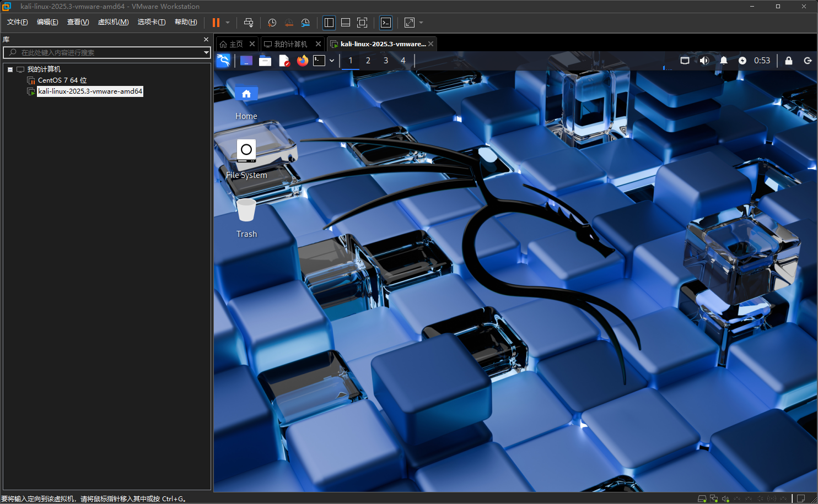
Task: Click the show desktop icon in Kali panel
Action: tap(246, 61)
